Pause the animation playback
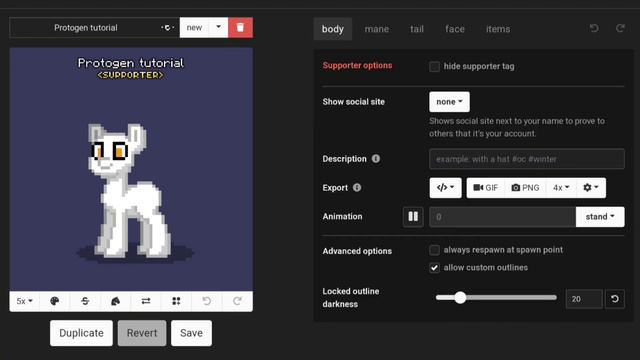The image size is (640, 360). (413, 217)
